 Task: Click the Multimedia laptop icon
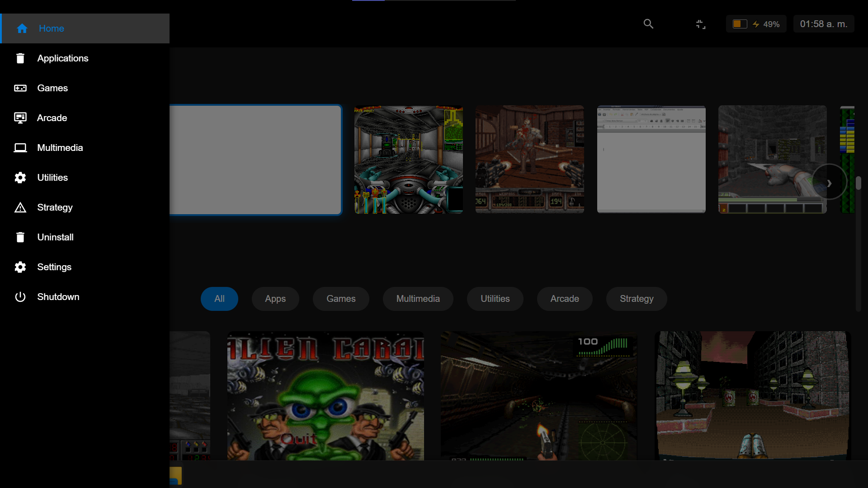click(20, 148)
